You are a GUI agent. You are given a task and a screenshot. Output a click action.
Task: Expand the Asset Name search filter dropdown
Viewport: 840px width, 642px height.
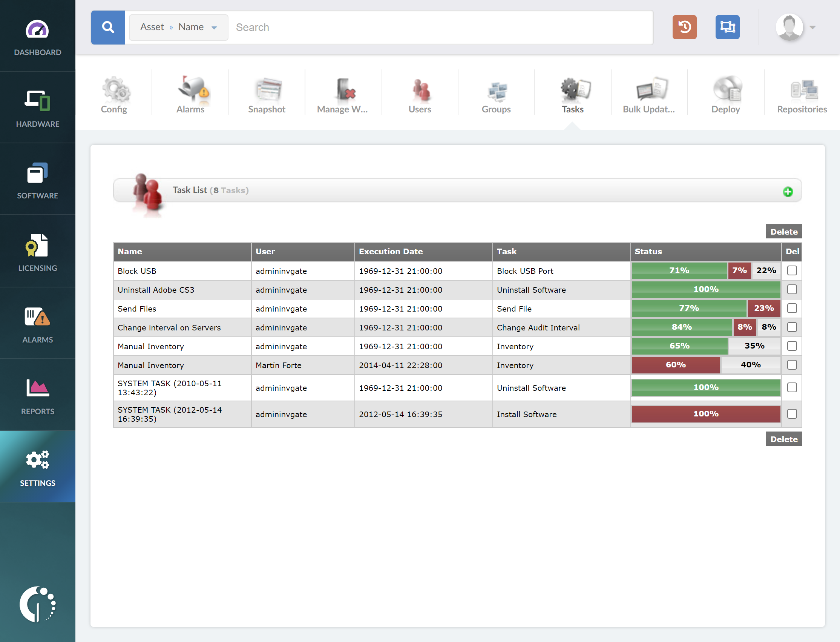point(178,27)
